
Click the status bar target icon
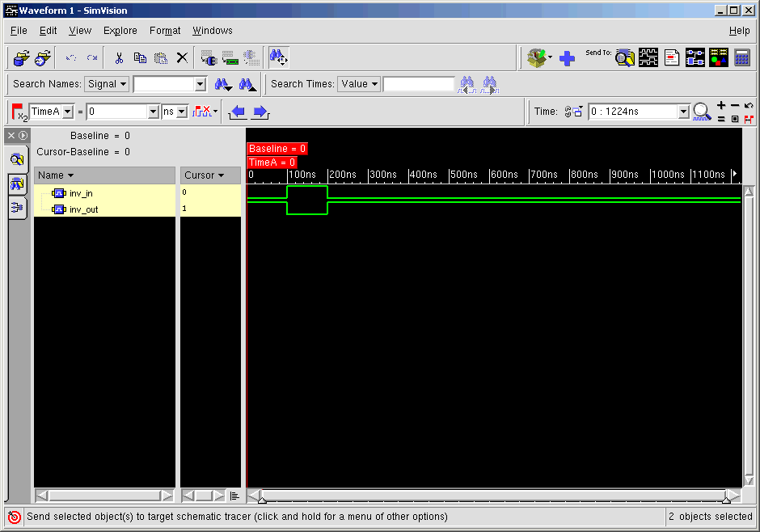[x=15, y=517]
